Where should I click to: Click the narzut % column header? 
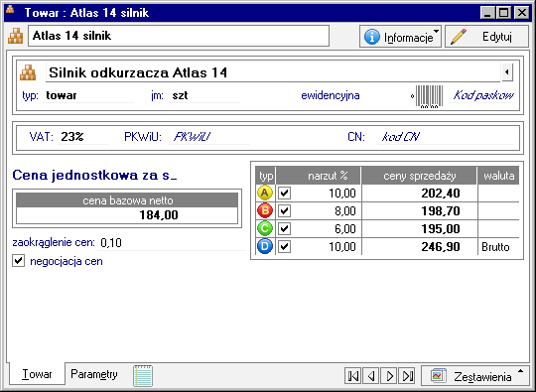[319, 176]
